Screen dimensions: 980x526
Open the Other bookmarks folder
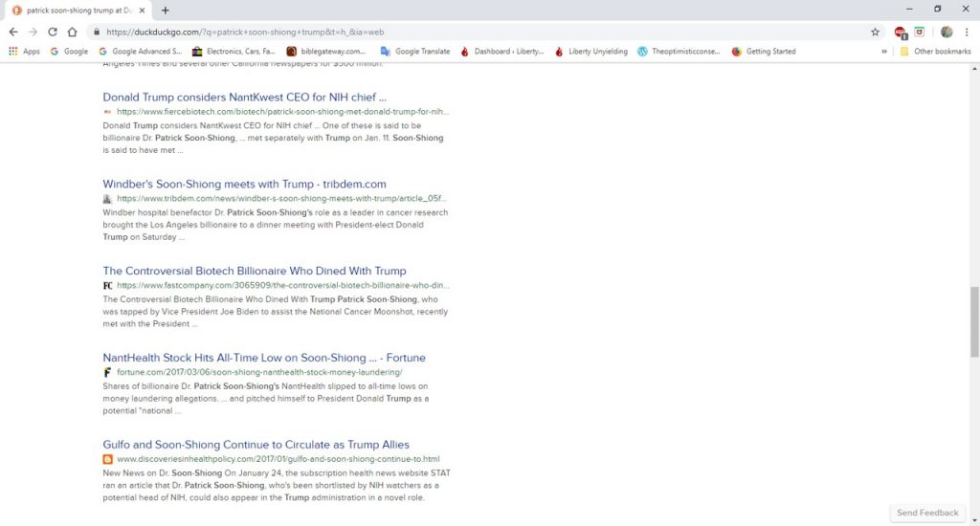[935, 52]
